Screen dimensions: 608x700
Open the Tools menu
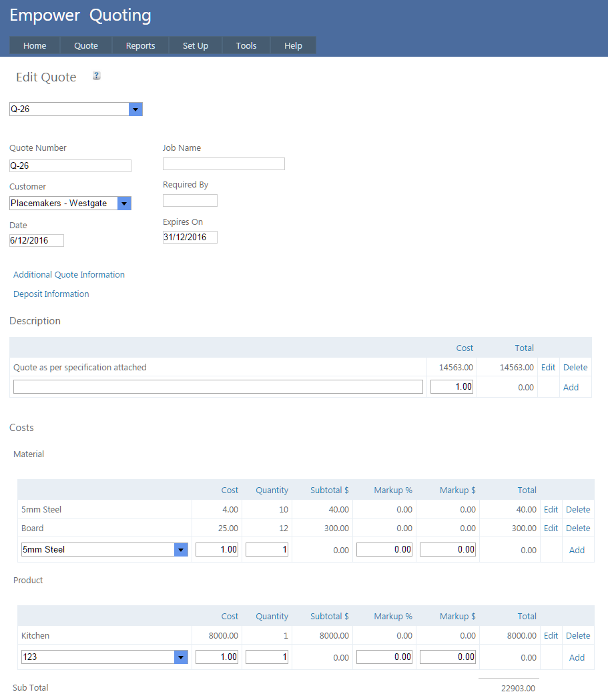pos(246,45)
